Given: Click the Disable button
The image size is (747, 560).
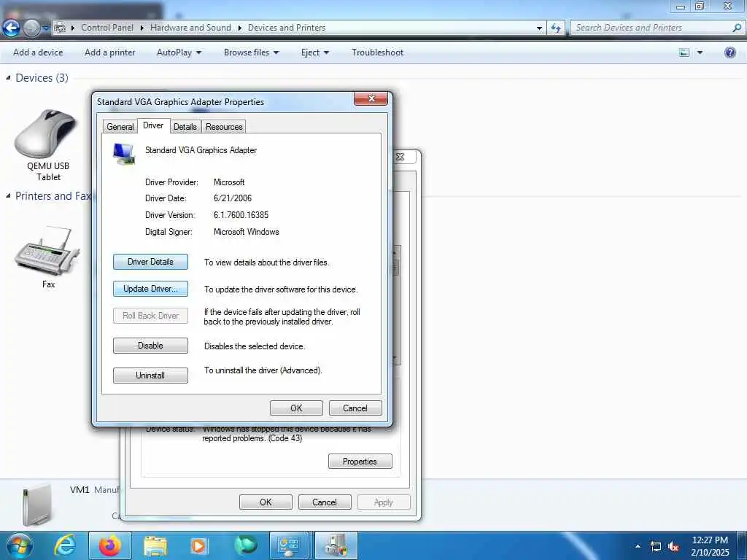Looking at the screenshot, I should coord(150,346).
